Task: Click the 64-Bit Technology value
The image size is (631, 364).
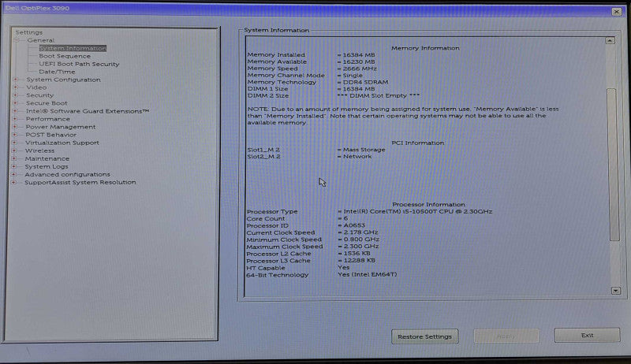Action: point(368,274)
